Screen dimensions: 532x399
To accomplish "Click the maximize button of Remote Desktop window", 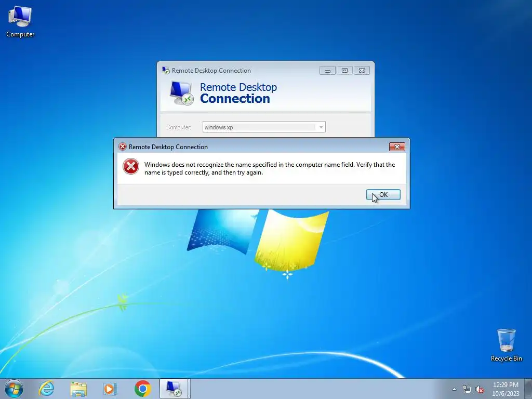I will [344, 71].
